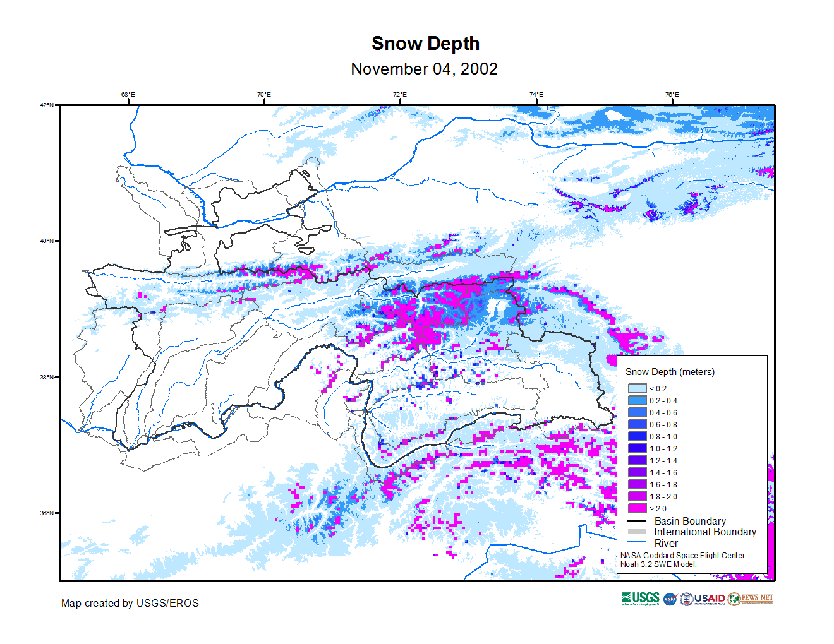Screen dimensions: 834x644
Task: Pick the lightest blue < 0.2 swatch
Action: point(637,389)
